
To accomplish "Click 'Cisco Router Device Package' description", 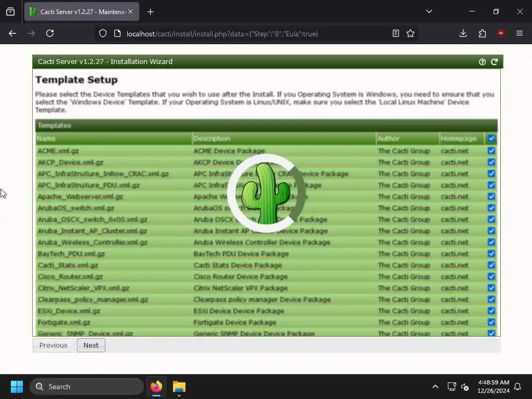I will coord(241,276).
